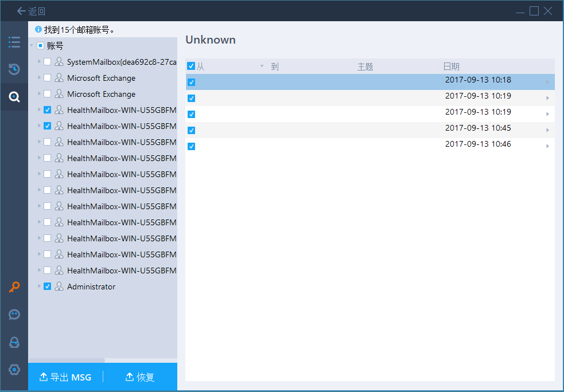Click the 返回 back arrow
The image size is (564, 392).
click(x=31, y=11)
